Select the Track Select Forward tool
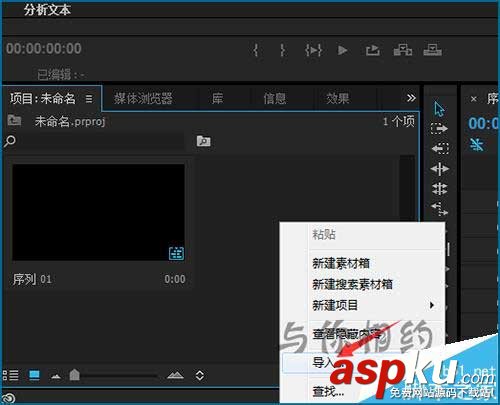This screenshot has height=405, width=500. [x=439, y=128]
